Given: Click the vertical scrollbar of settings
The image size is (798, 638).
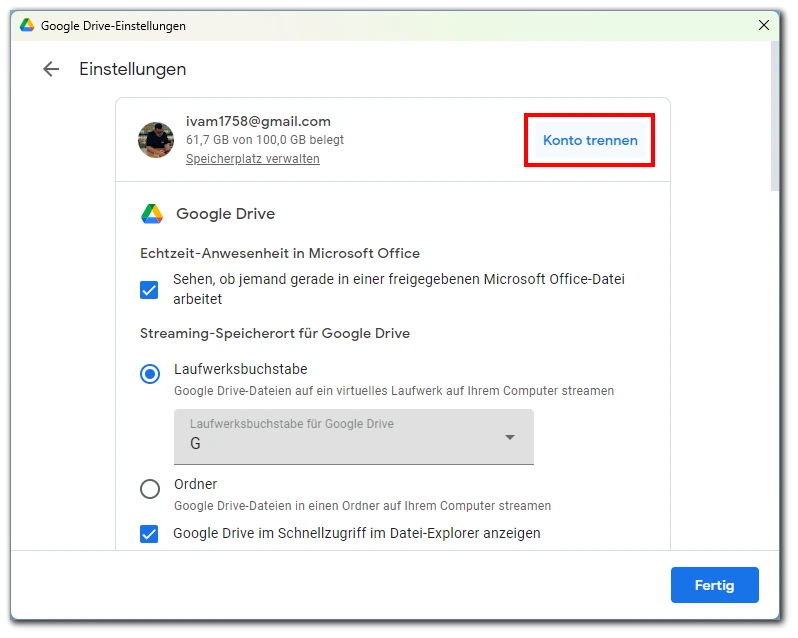Looking at the screenshot, I should point(775,116).
